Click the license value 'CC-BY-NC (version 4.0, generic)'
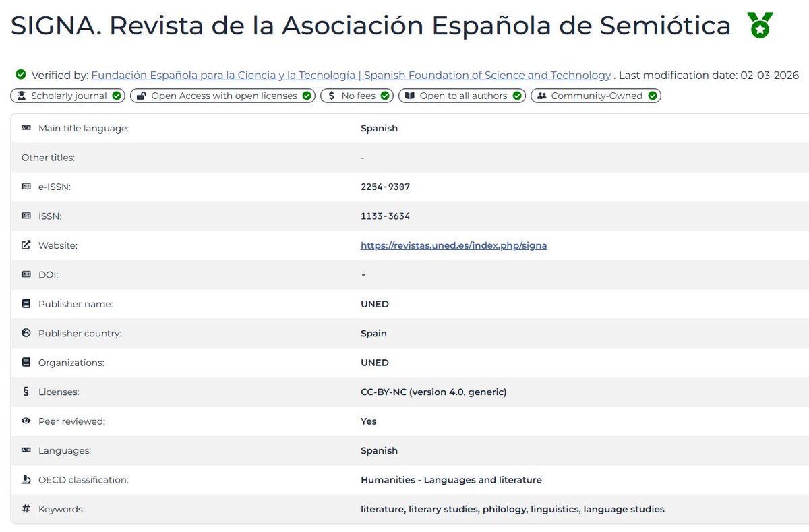Viewport: 809px width, 532px height. tap(433, 392)
